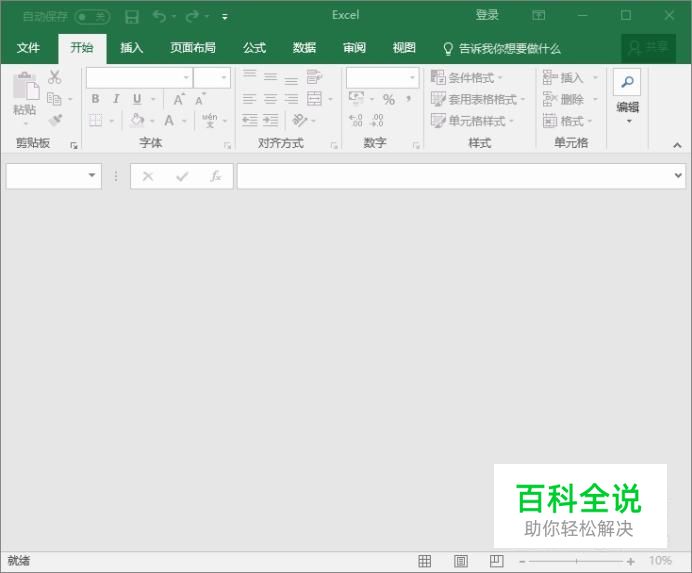Toggle Wrap Text

tap(314, 77)
